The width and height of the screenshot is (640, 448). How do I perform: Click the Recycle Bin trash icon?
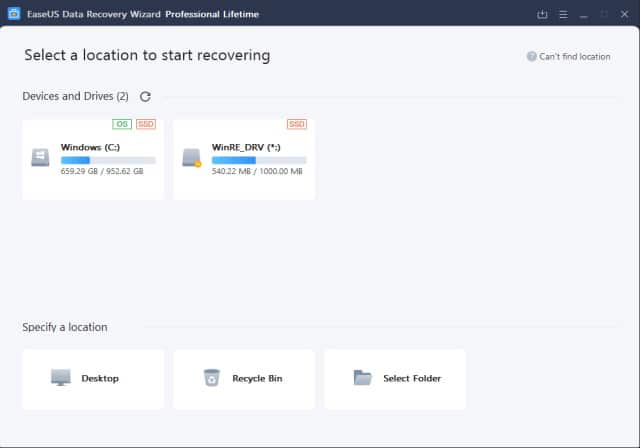click(x=211, y=378)
